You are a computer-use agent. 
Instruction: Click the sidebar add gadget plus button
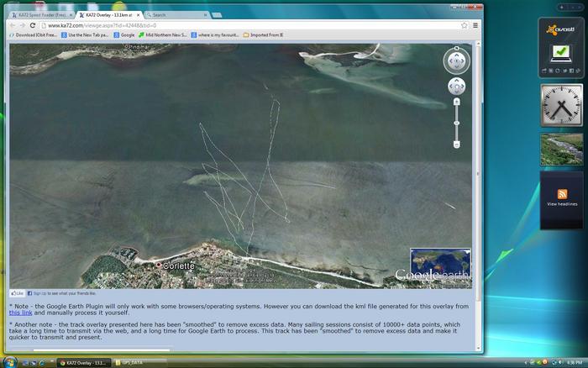click(561, 7)
